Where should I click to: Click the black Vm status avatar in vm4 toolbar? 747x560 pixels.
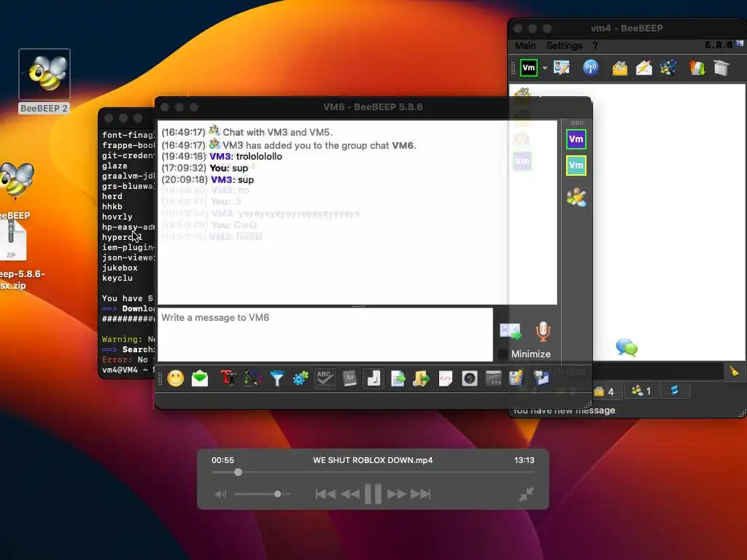529,68
